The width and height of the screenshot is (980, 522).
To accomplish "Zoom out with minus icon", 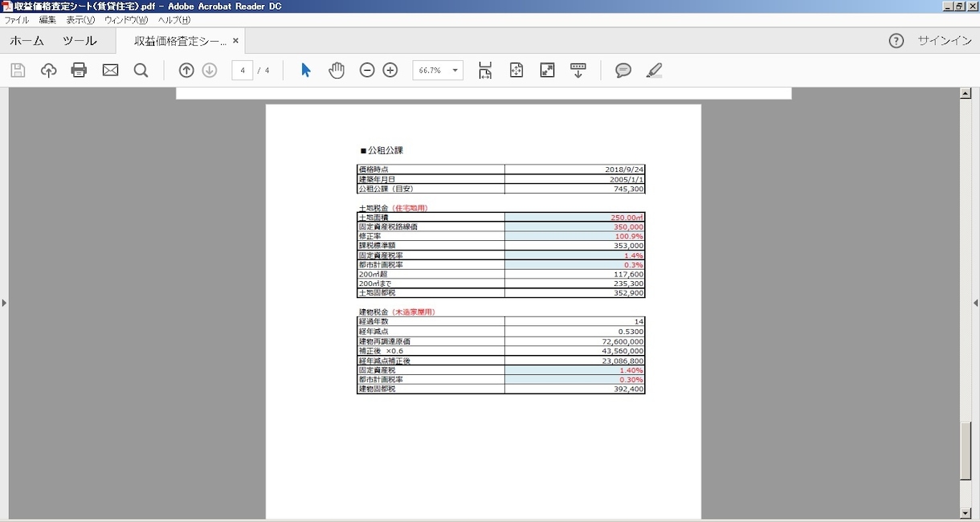I will [x=367, y=71].
